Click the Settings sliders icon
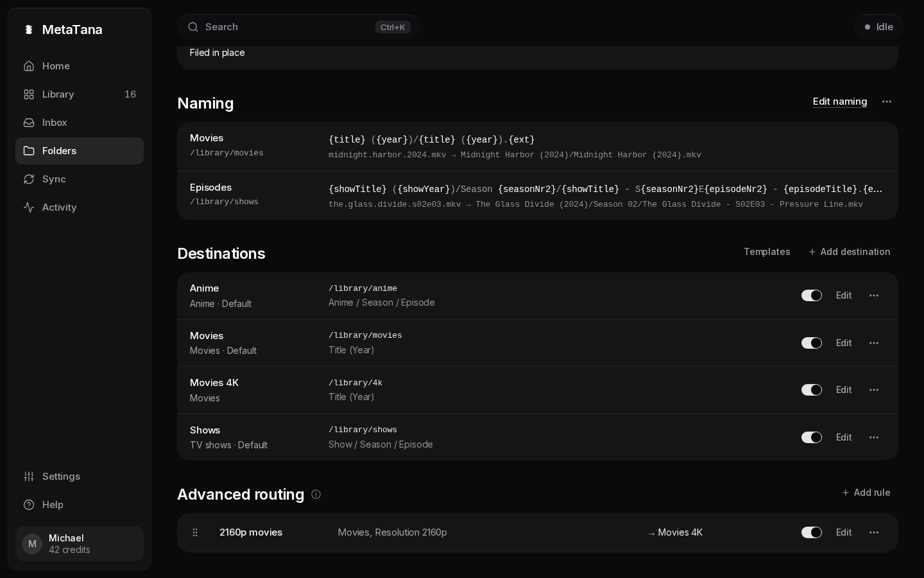Image resolution: width=924 pixels, height=578 pixels. point(29,477)
